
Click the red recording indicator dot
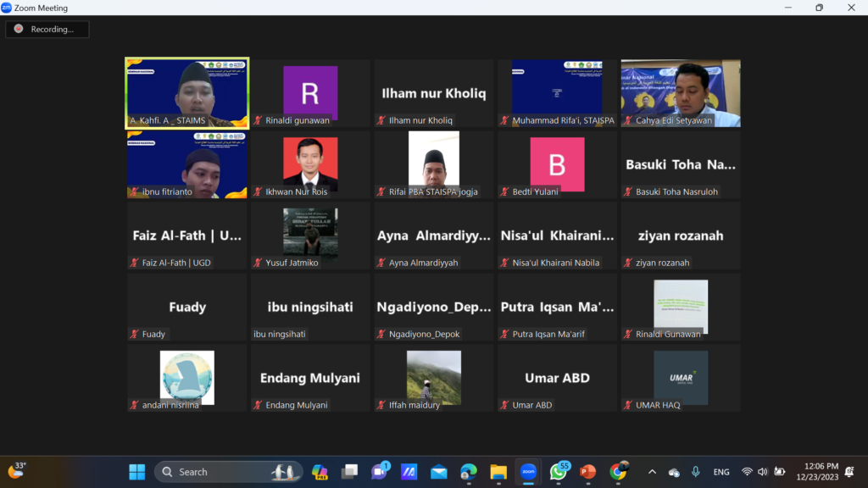pos(19,29)
